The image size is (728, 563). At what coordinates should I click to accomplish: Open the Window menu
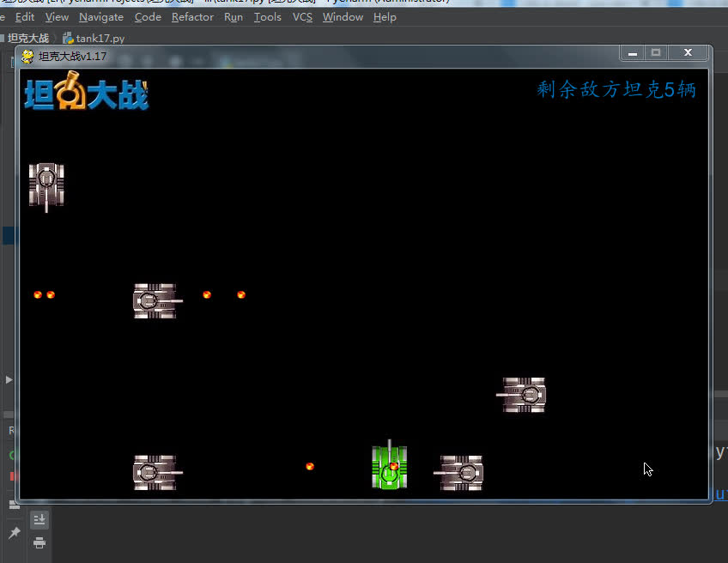[x=343, y=17]
